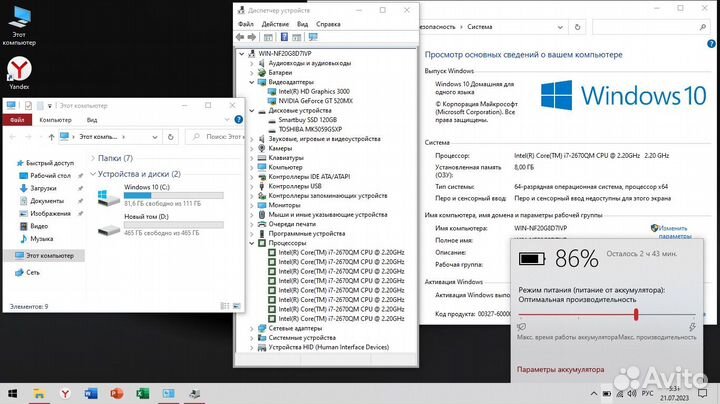Select 'Intel(R) HD Graphics 3000' device
This screenshot has height=404, width=720.
coord(314,91)
